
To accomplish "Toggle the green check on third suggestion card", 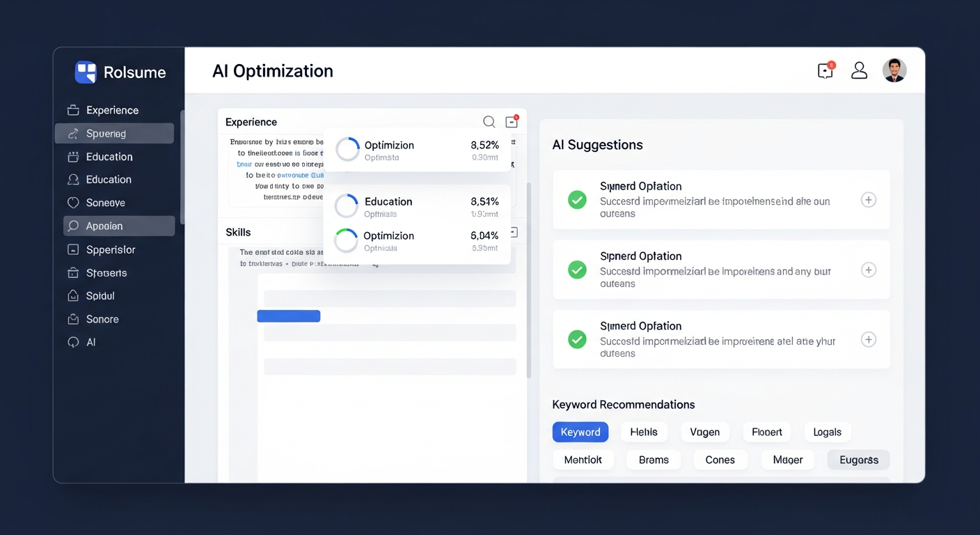I will pos(577,339).
